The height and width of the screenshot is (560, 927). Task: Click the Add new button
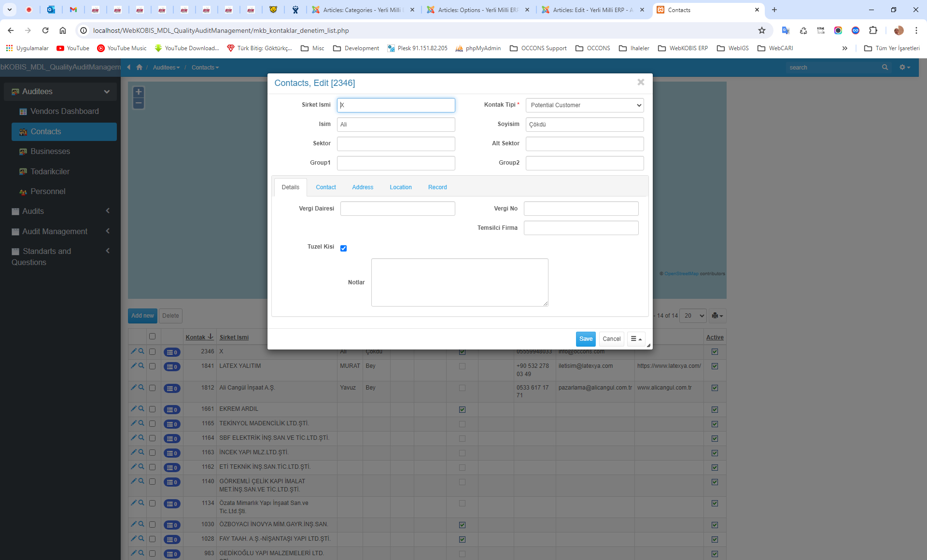point(142,316)
